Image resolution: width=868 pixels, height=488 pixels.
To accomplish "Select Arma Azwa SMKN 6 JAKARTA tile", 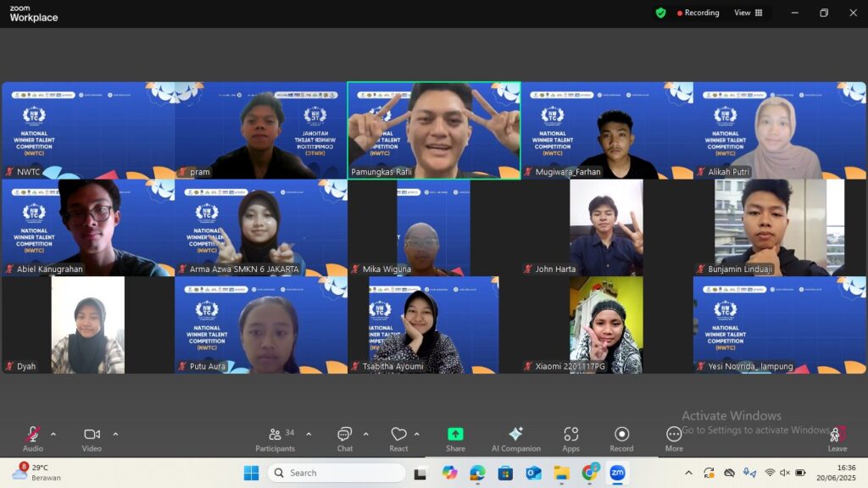I will [261, 227].
